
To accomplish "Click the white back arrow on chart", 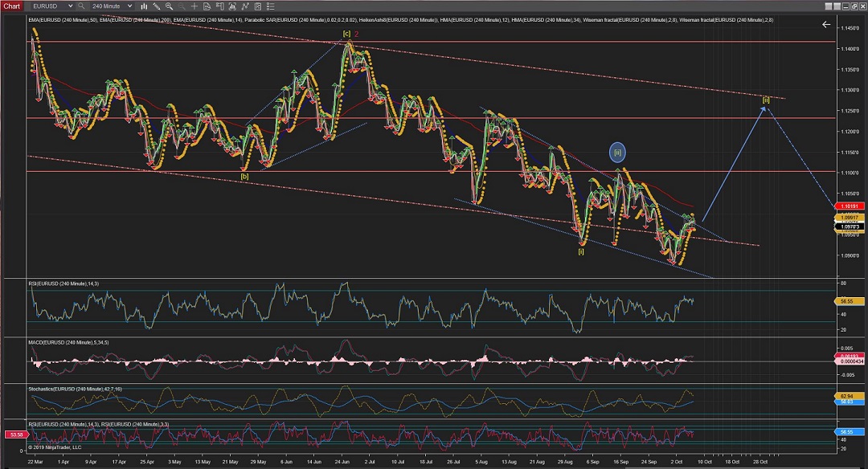I will (825, 25).
